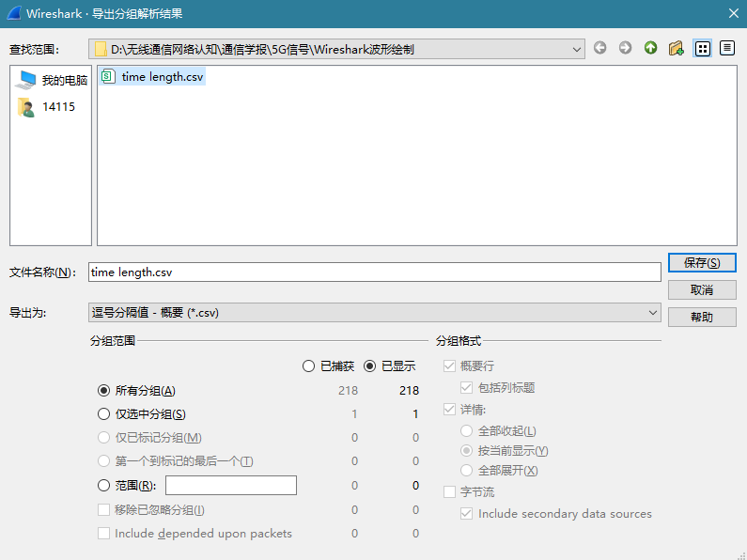Select the 全部展开(X) radio option
The height and width of the screenshot is (560, 747).
click(466, 471)
